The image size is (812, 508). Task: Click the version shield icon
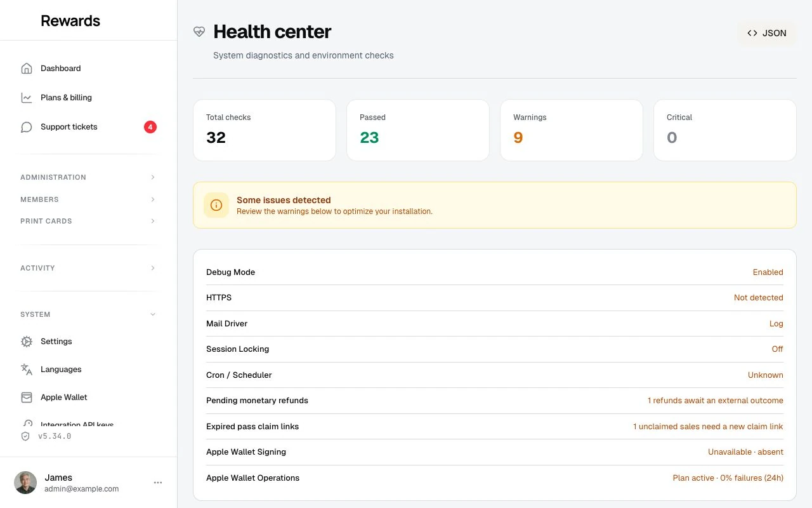pyautogui.click(x=25, y=436)
